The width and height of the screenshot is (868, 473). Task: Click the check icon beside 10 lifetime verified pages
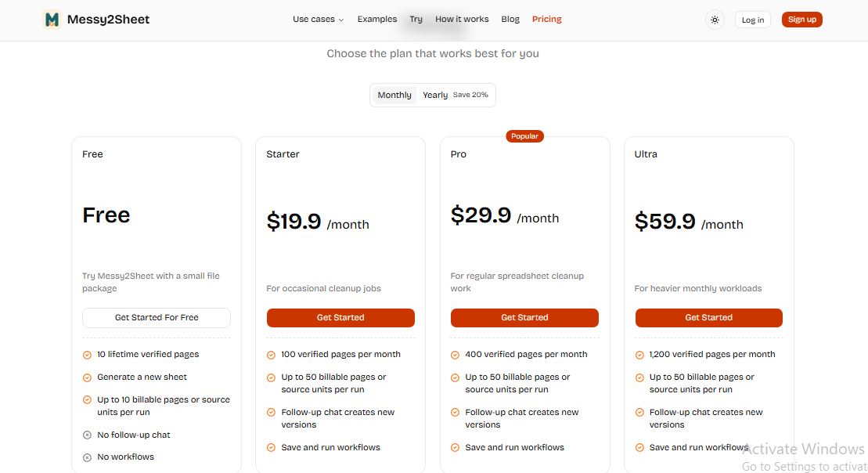coord(87,355)
